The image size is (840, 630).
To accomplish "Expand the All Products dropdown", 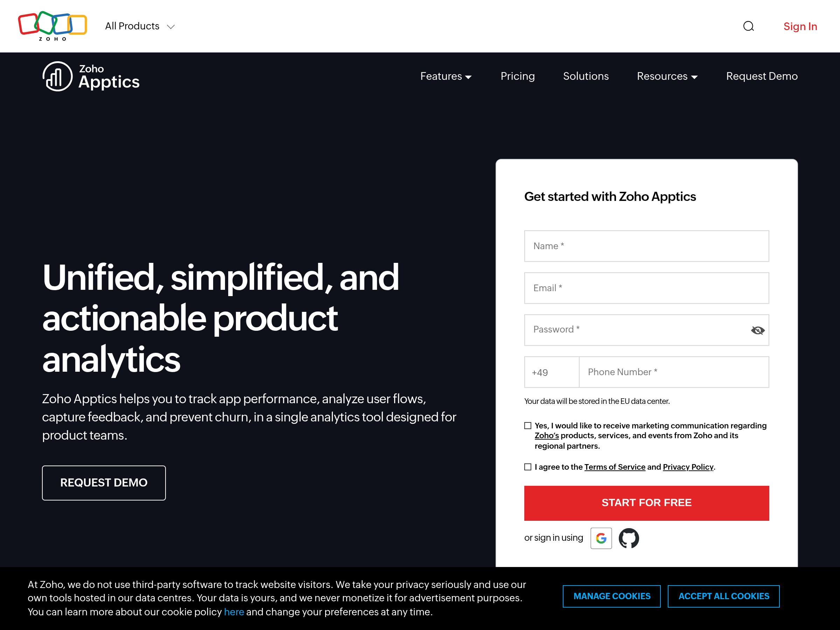I will (140, 26).
